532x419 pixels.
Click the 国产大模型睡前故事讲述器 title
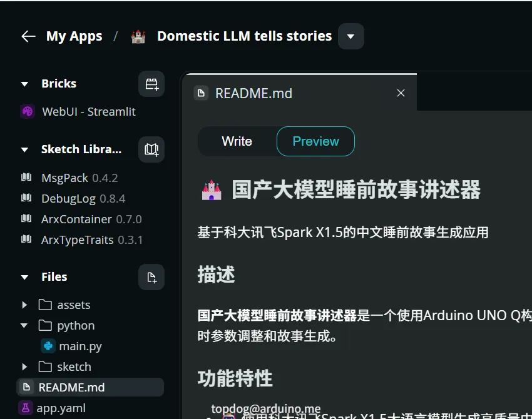[356, 189]
